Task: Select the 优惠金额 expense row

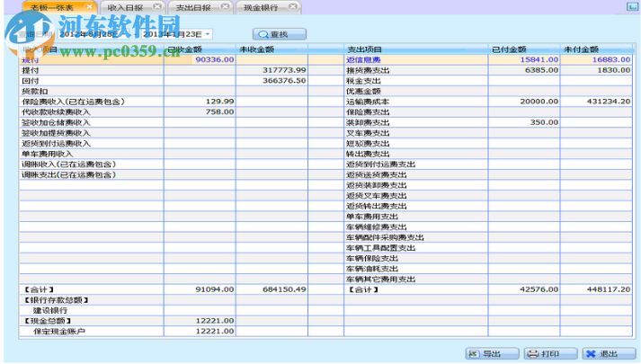Action: pos(416,91)
